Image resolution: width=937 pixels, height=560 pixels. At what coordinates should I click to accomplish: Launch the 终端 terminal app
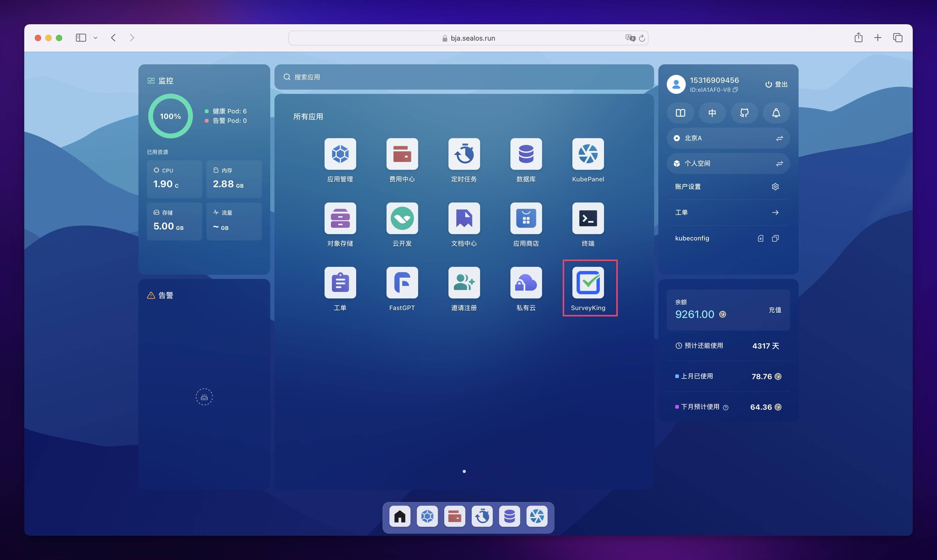(588, 218)
